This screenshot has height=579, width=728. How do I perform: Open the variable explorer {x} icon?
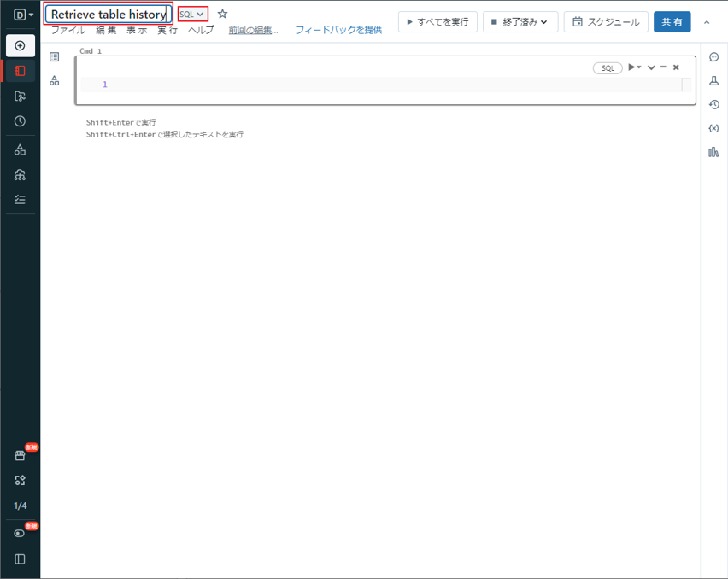[714, 128]
